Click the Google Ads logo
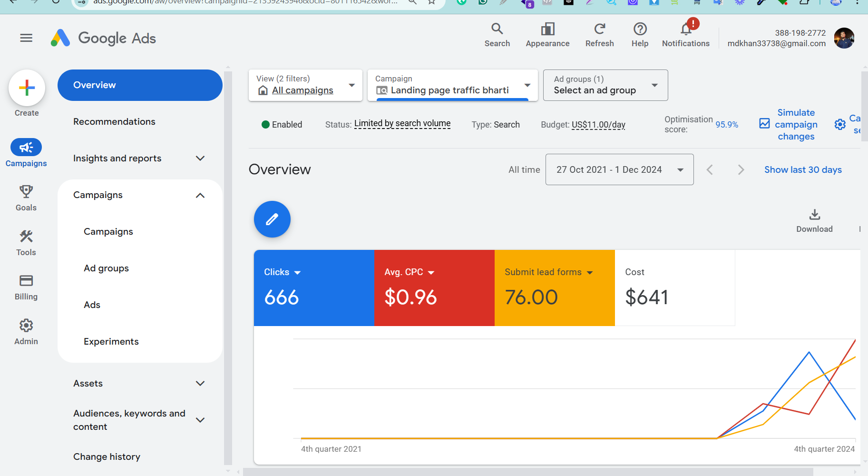Viewport: 868px width, 476px height. (103, 38)
